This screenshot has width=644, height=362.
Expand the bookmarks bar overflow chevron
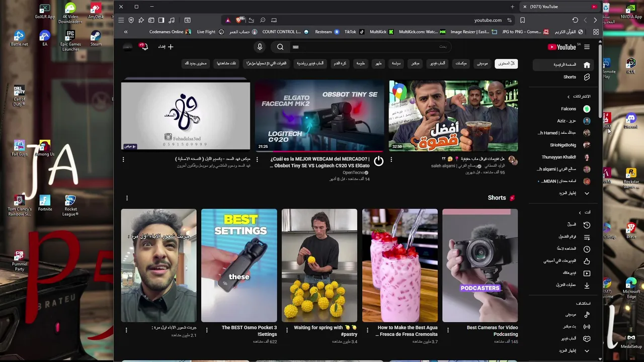pyautogui.click(x=126, y=32)
